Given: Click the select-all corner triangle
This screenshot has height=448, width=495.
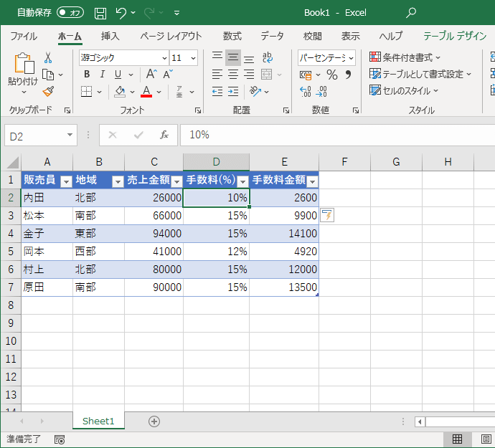Looking at the screenshot, I should pyautogui.click(x=12, y=163).
